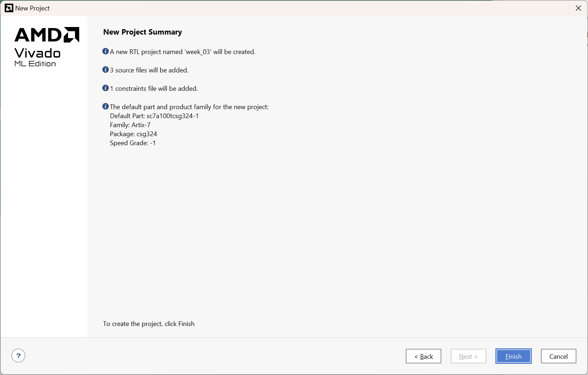Click the Speed Grade -1 line
This screenshot has height=375, width=588.
coord(133,143)
